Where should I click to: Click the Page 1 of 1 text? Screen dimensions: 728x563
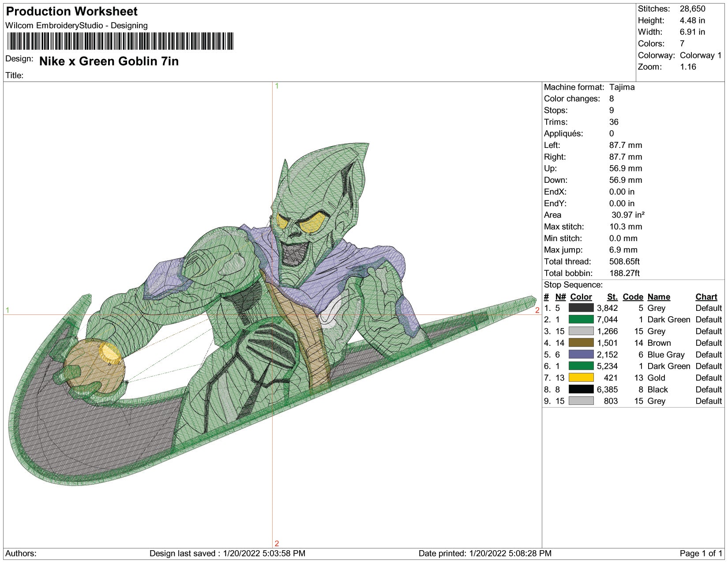tap(701, 553)
